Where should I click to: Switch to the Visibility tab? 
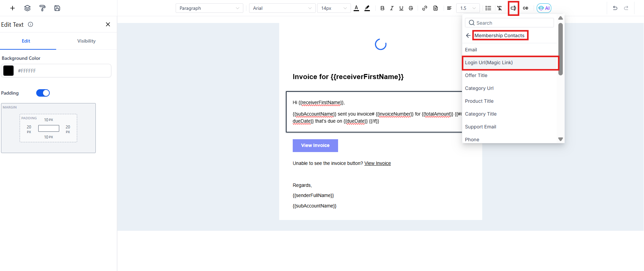pos(86,41)
